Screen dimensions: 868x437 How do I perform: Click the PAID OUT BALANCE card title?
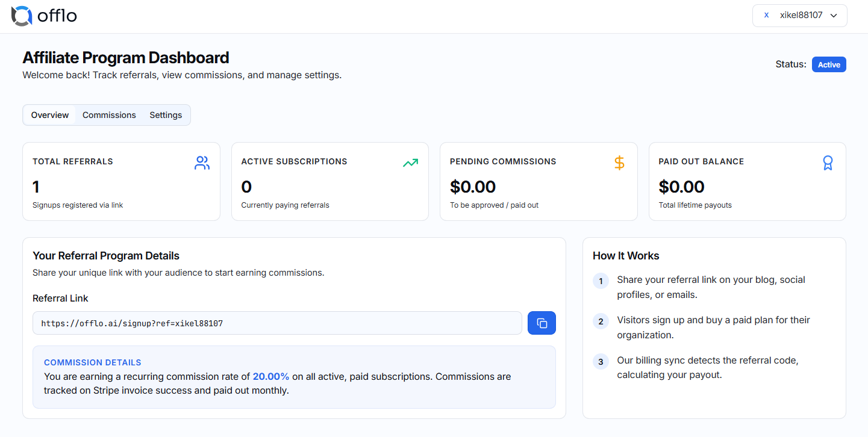[701, 161]
